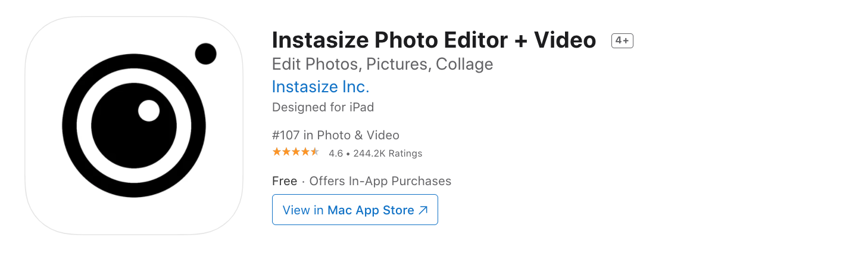Viewport: 868px width, 262px height.
Task: Click the 4+ age rating badge
Action: point(622,40)
